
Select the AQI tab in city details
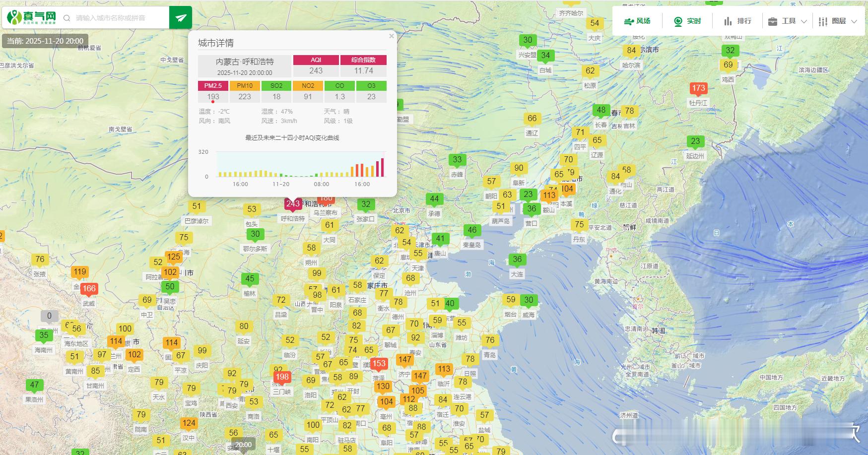point(316,60)
